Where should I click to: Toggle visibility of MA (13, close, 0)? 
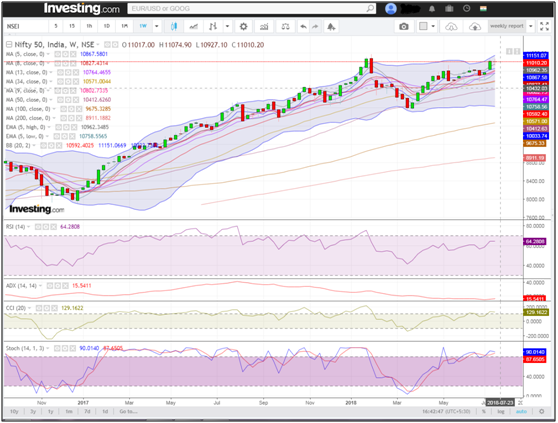tap(60, 72)
